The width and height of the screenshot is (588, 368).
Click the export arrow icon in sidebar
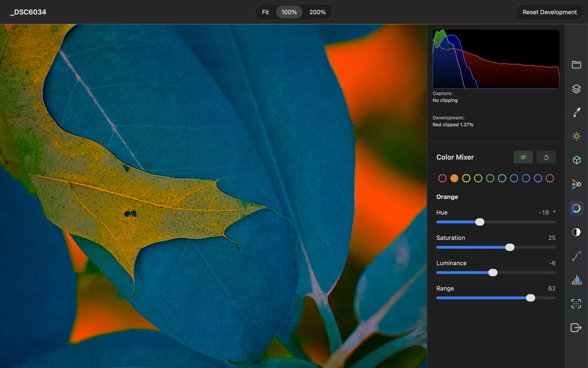point(576,328)
